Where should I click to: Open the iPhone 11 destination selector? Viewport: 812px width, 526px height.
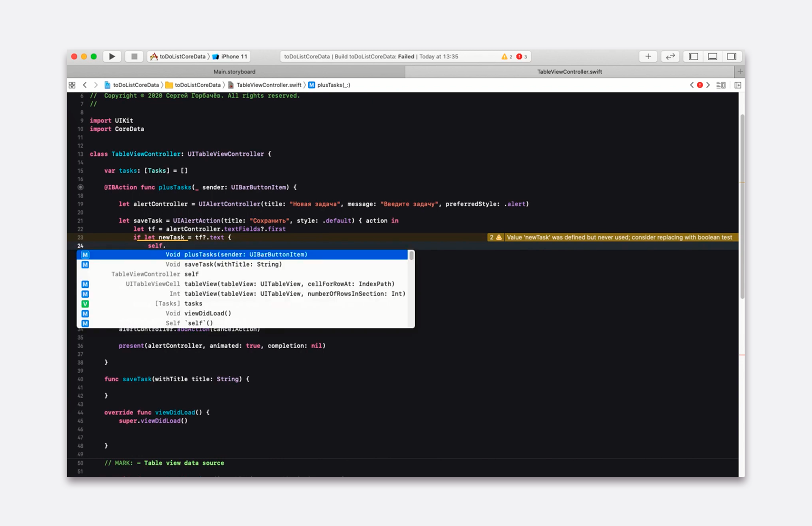click(x=230, y=56)
